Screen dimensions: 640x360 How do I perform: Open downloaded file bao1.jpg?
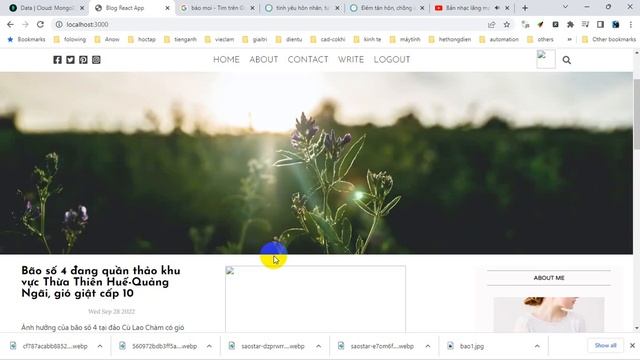pos(467,346)
